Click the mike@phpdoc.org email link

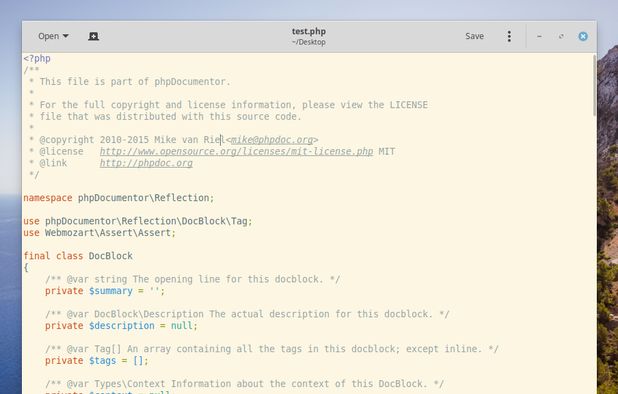272,140
